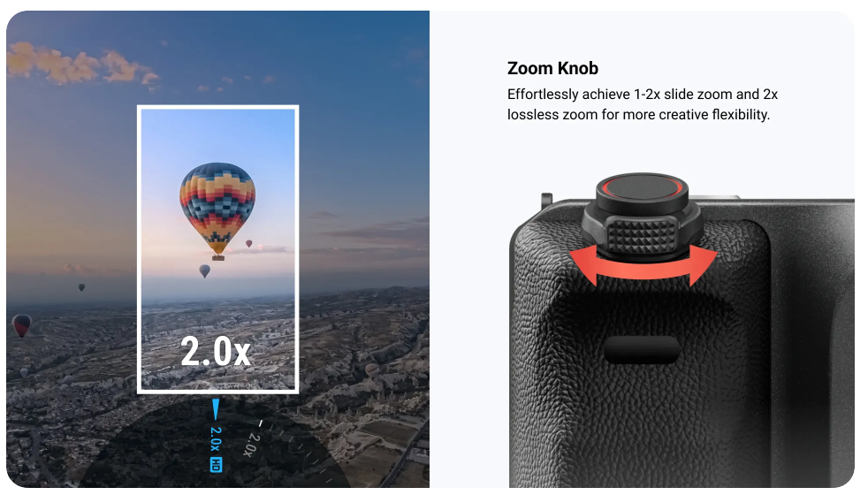Click the left head of the red arrow
Image resolution: width=868 pixels, height=495 pixels.
tap(584, 264)
